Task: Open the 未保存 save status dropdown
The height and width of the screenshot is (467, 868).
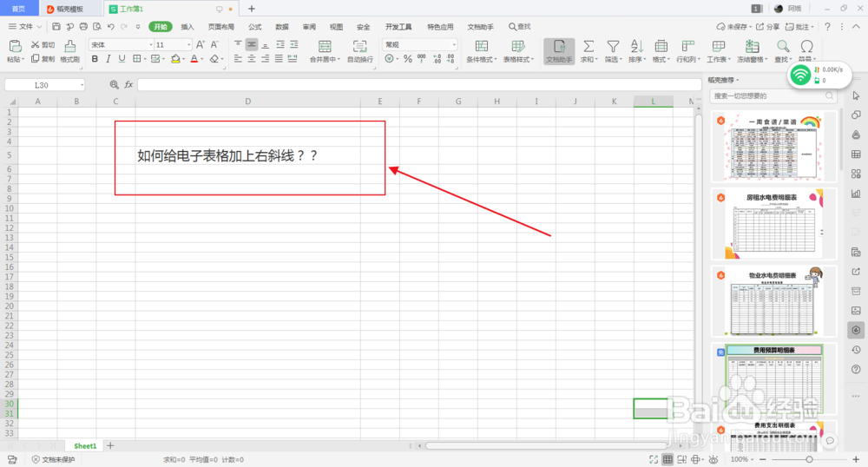Action: point(734,27)
